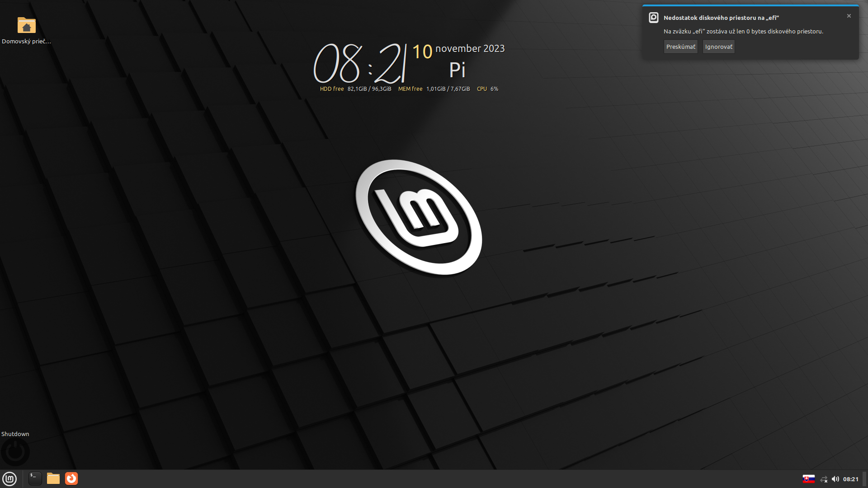Open the Files manager panel launcher
The height and width of the screenshot is (488, 868).
tap(53, 479)
